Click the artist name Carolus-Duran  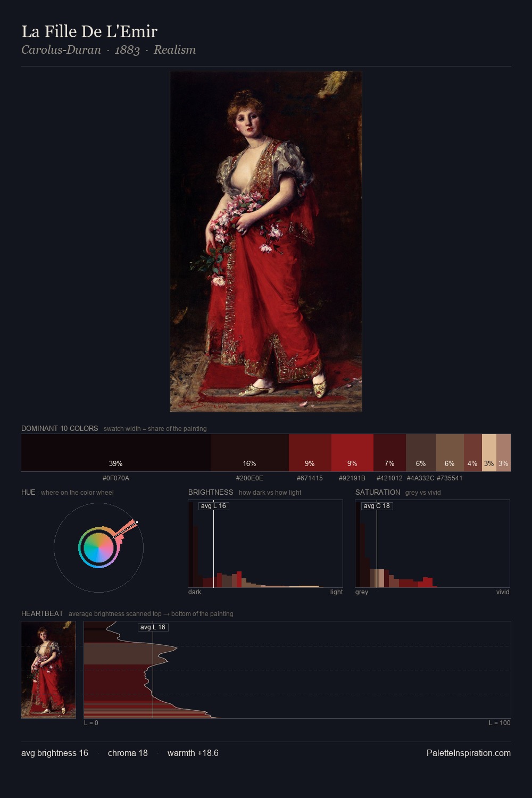[61, 50]
